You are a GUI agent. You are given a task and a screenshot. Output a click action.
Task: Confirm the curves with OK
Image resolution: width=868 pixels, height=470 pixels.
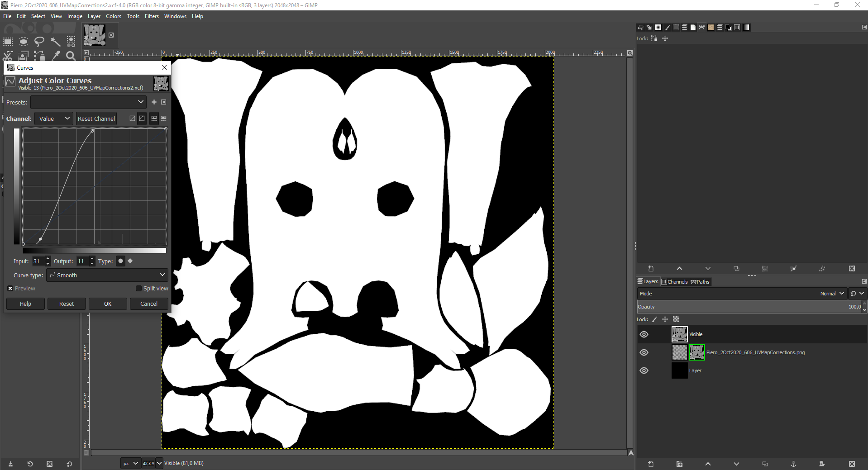[108, 304]
